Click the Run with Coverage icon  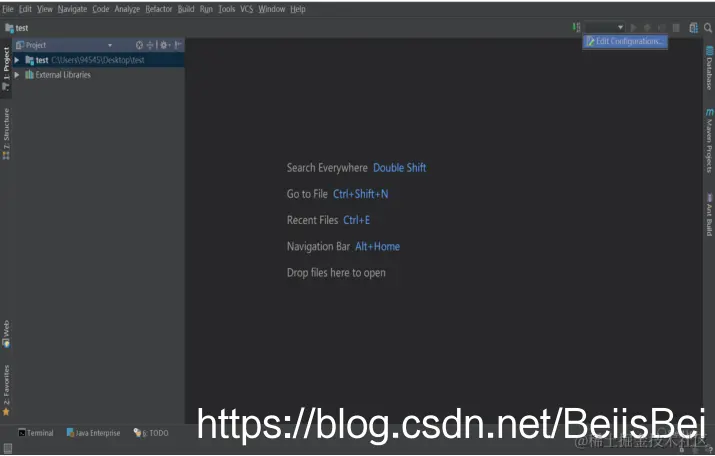pos(661,28)
